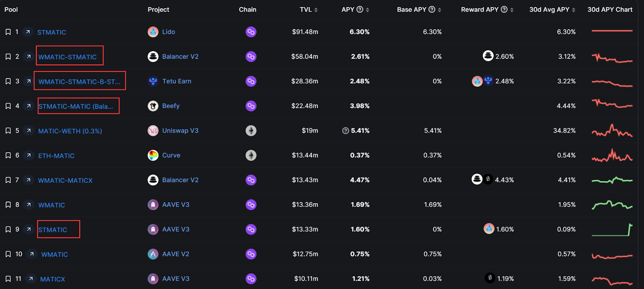Open external link arrow for ETH-MATIC
644x289 pixels.
click(x=28, y=155)
